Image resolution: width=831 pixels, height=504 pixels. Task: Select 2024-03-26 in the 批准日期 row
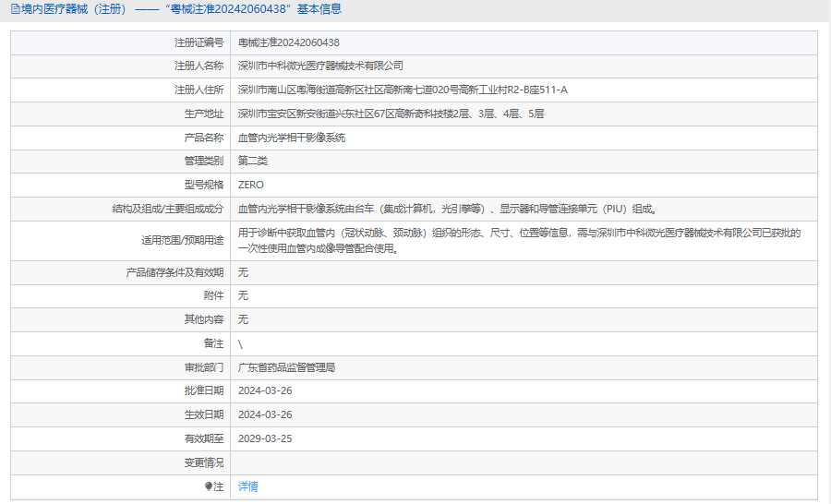point(265,390)
